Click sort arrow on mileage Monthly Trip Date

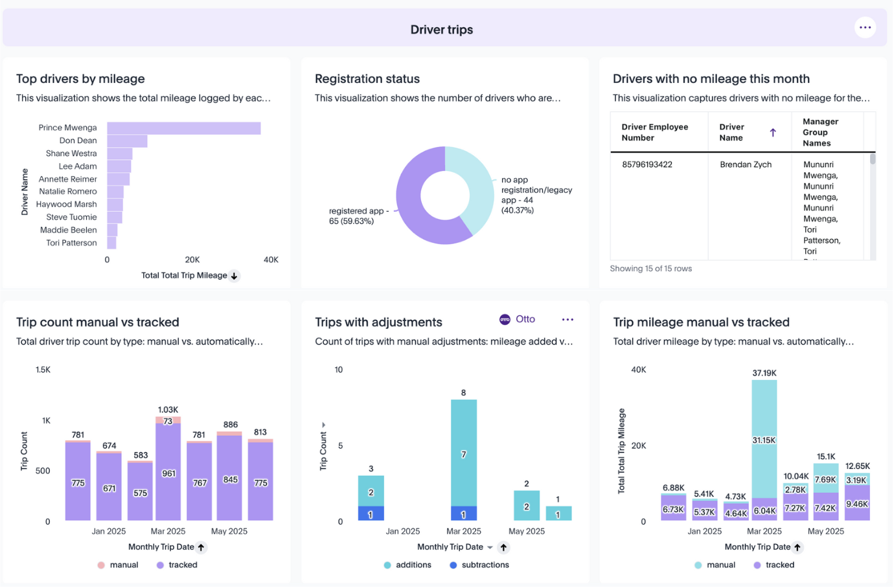(797, 547)
